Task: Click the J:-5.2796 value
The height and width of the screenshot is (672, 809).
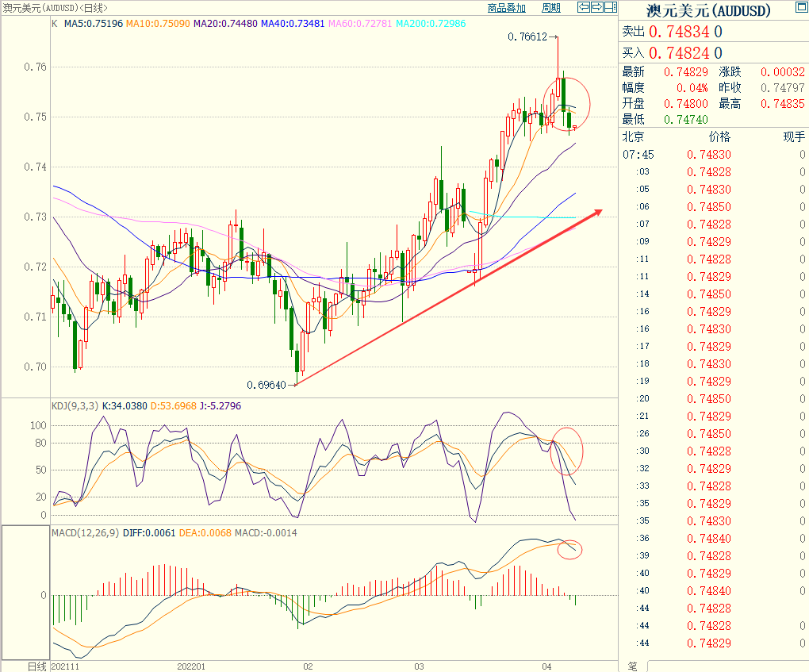Action: (220, 405)
